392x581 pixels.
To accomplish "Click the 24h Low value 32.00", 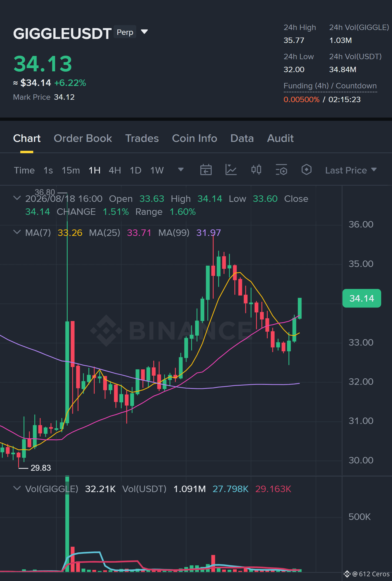I will pyautogui.click(x=294, y=69).
